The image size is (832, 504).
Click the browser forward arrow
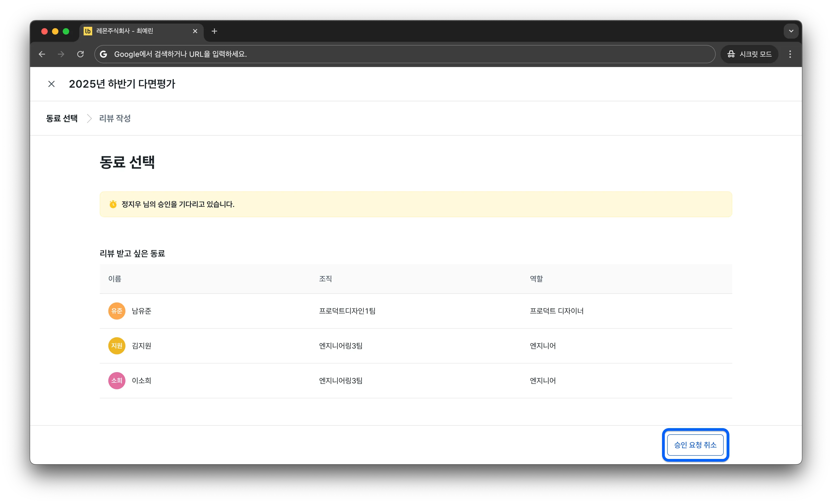(x=61, y=54)
